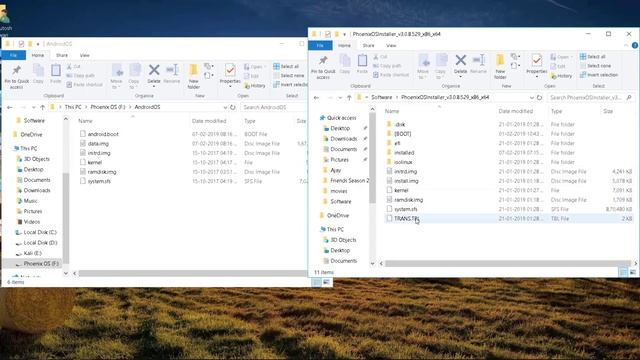
Task: Click Pin to Quick access in PhoenixOSInstaller window
Action: (x=323, y=67)
